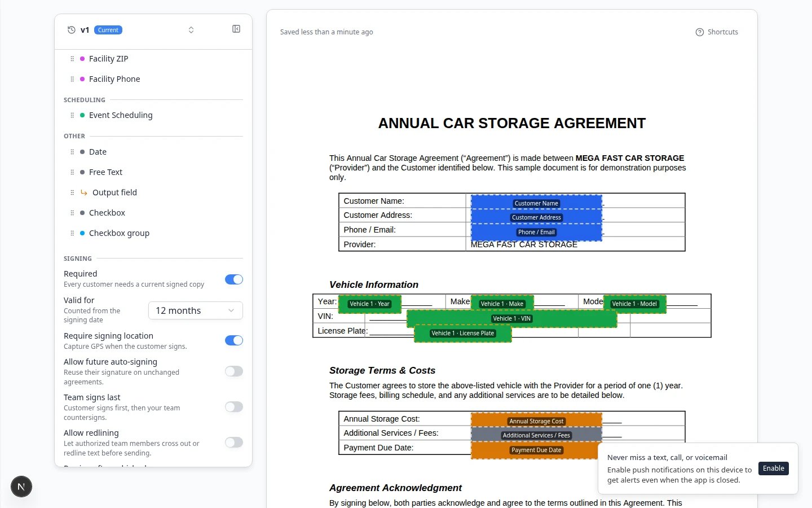The width and height of the screenshot is (812, 508).
Task: Enable the Team signs last switch
Action: 234,406
